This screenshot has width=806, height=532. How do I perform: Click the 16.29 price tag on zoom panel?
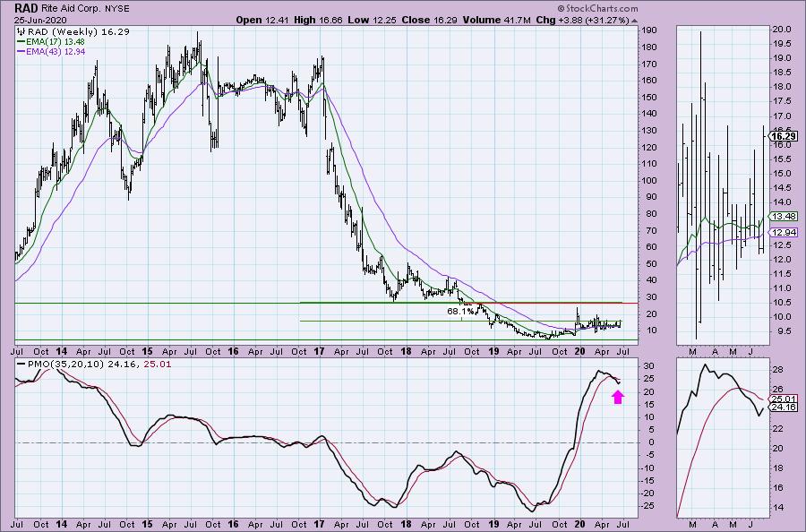pos(784,136)
